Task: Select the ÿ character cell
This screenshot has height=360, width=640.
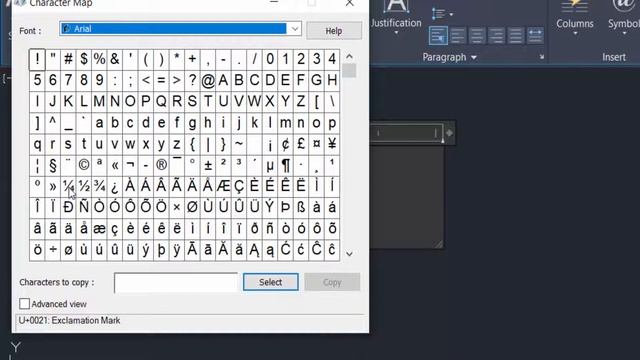Action: click(177, 250)
